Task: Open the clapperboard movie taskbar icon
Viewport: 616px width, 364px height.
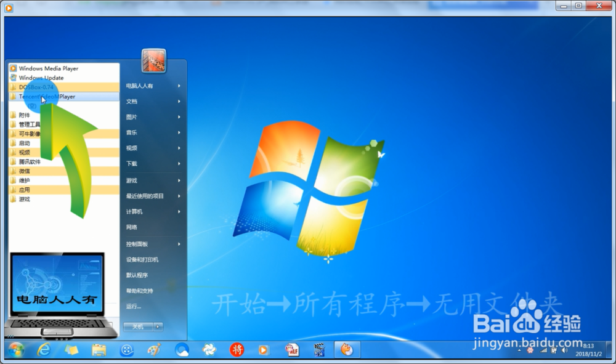Action: tap(319, 349)
